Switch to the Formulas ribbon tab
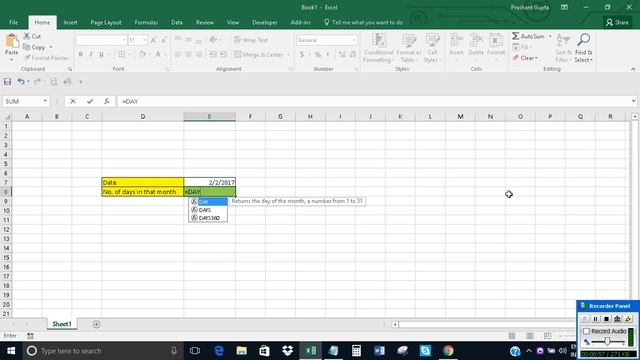 146,22
